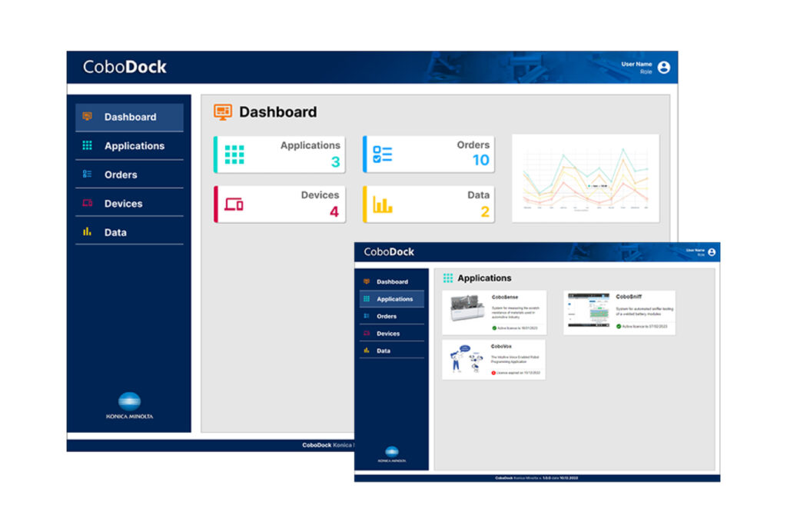Image resolution: width=787 pixels, height=532 pixels.
Task: Click the user avatar icon in the smaller front window
Action: coord(712,252)
